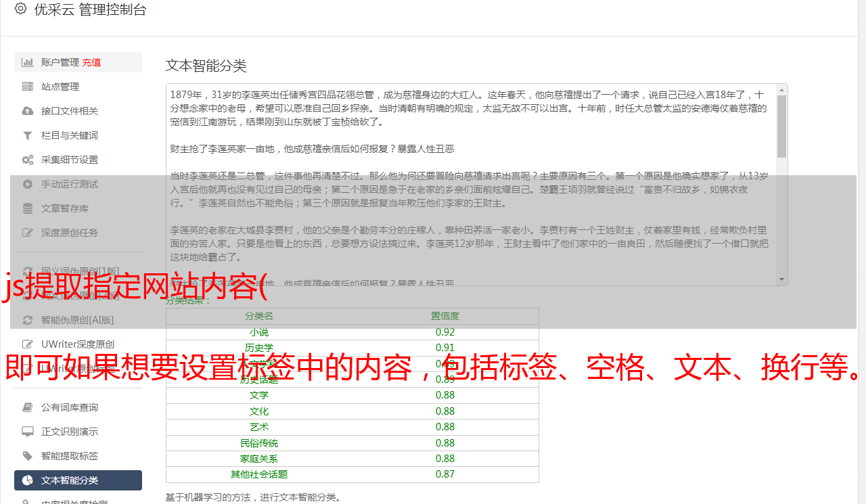Image resolution: width=866 pixels, height=504 pixels.
Task: Click the gears icon for 采集细节设置
Action: click(x=28, y=160)
